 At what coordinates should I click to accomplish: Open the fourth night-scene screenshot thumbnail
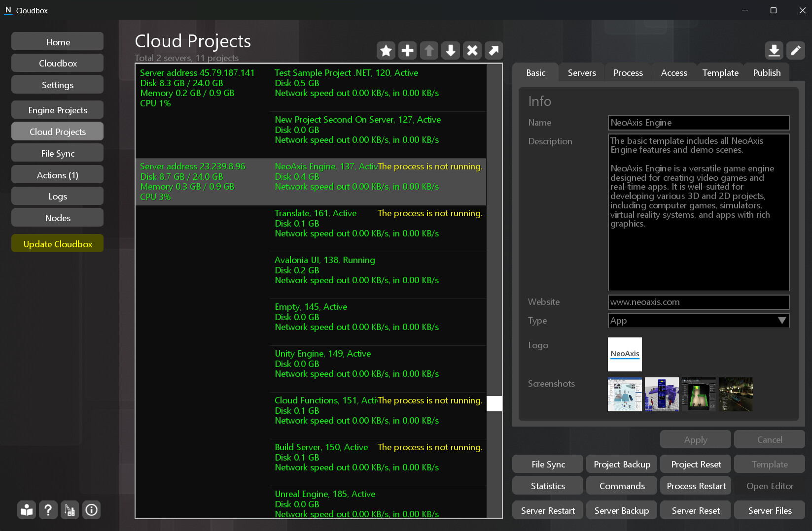tap(736, 394)
